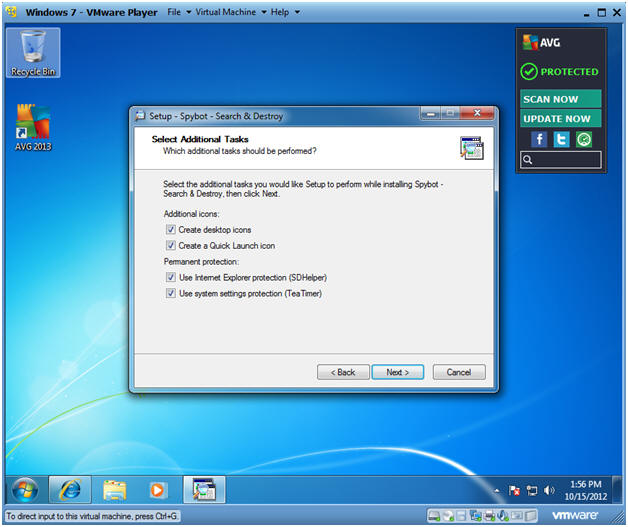The image size is (628, 527).
Task: Open the File menu in VMware Player
Action: pyautogui.click(x=174, y=12)
